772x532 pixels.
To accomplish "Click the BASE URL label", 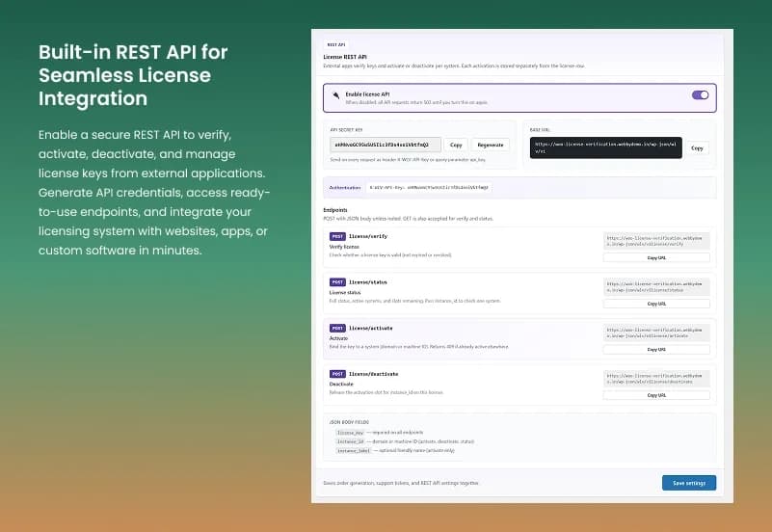I will [540, 130].
